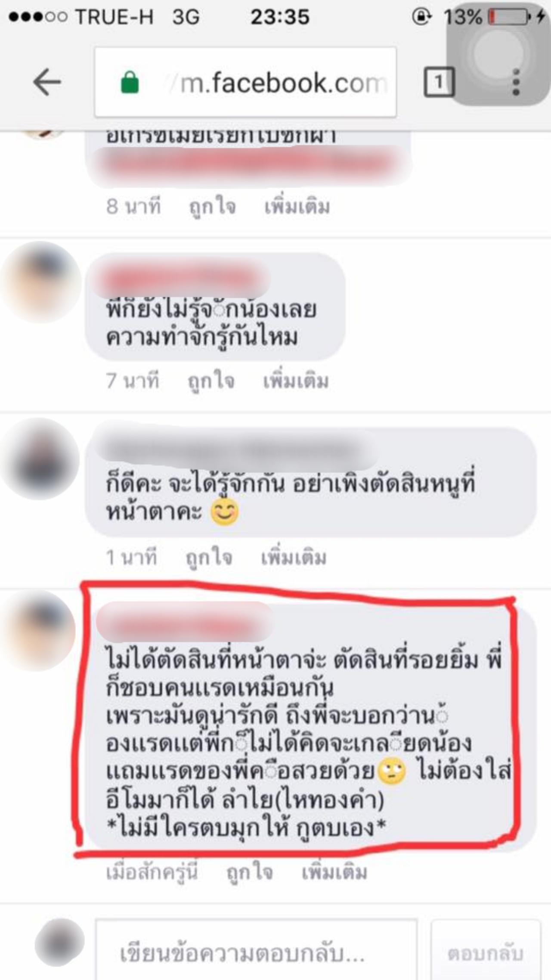551x980 pixels.
Task: Tap เพิ่มเติม under the เมื่อสักครู่นี้ comment
Action: (334, 872)
